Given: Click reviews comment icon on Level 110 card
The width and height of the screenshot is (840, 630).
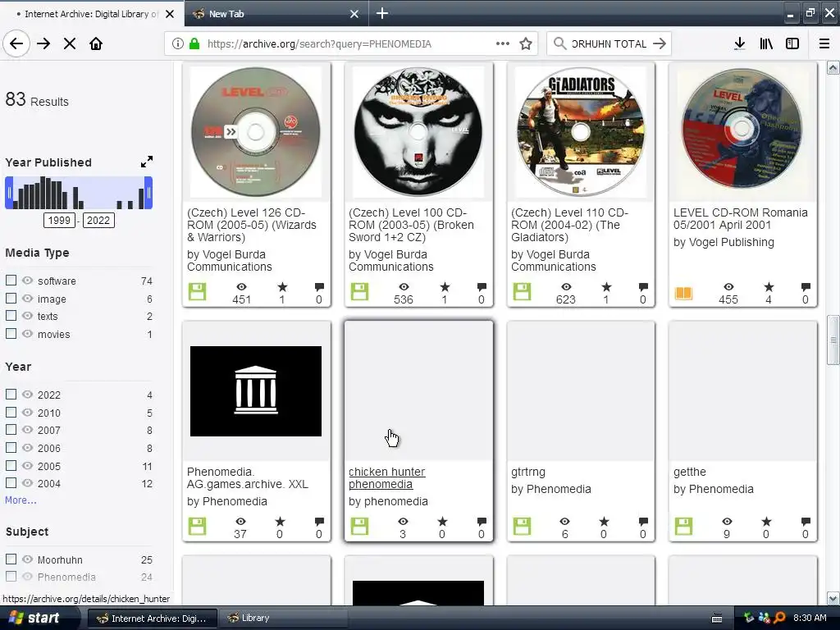Looking at the screenshot, I should click(643, 287).
